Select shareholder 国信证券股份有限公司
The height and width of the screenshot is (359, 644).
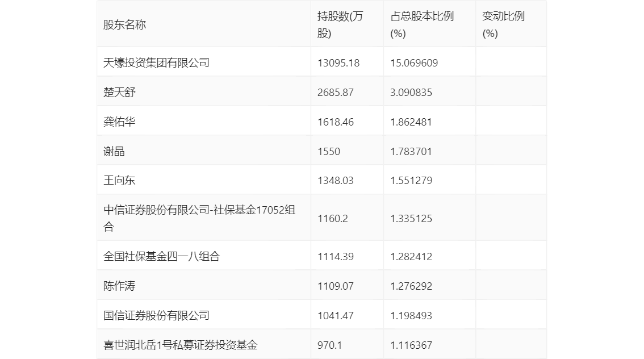click(x=157, y=315)
